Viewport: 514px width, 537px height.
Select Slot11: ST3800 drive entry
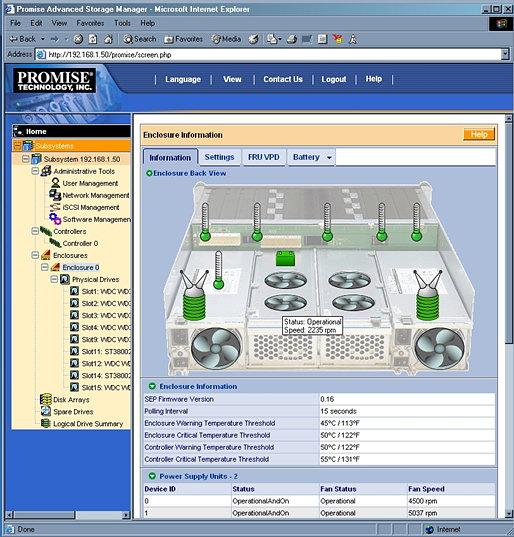coord(106,351)
